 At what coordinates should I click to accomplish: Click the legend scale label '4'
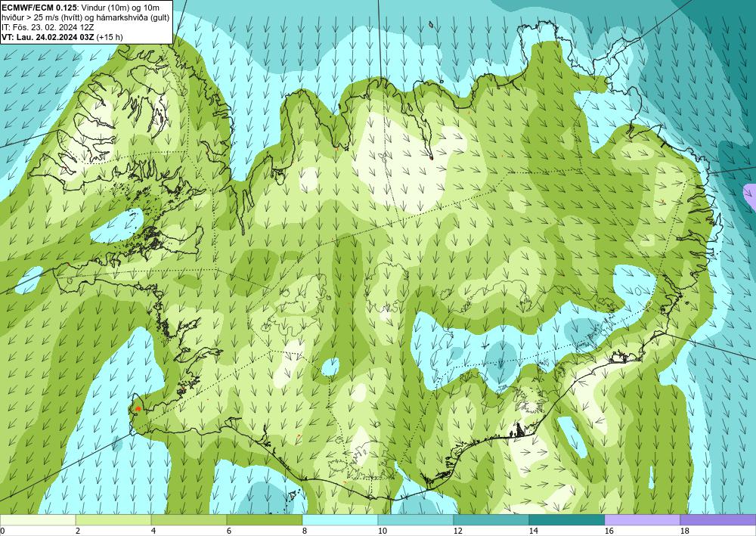coord(153,531)
